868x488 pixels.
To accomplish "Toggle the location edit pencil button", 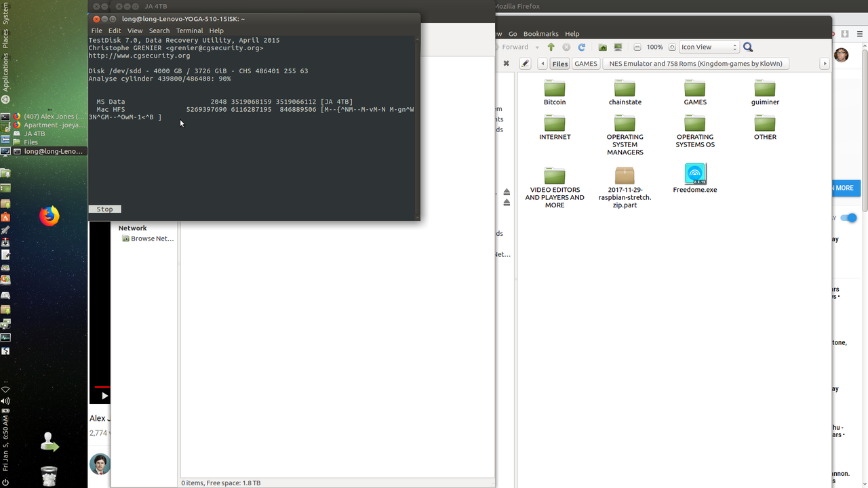I will click(525, 64).
